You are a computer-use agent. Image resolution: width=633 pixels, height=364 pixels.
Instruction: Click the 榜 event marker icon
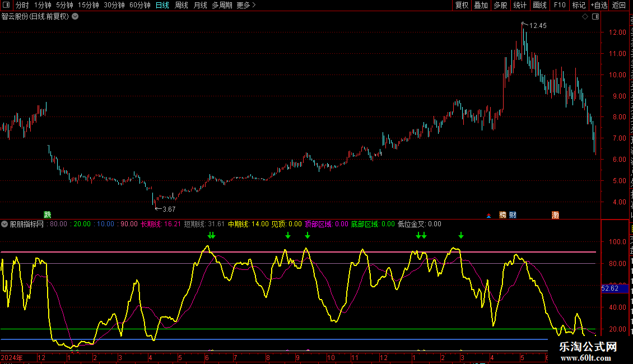point(502,214)
